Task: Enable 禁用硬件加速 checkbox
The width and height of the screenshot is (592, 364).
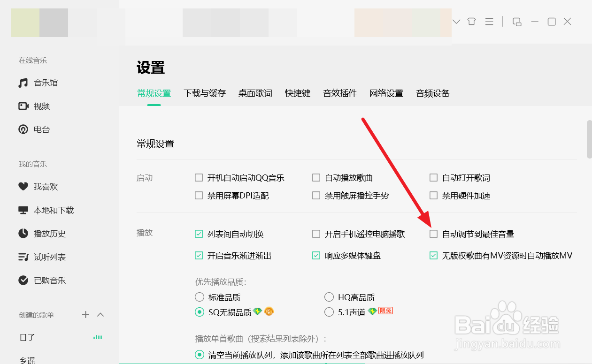Action: (x=434, y=196)
